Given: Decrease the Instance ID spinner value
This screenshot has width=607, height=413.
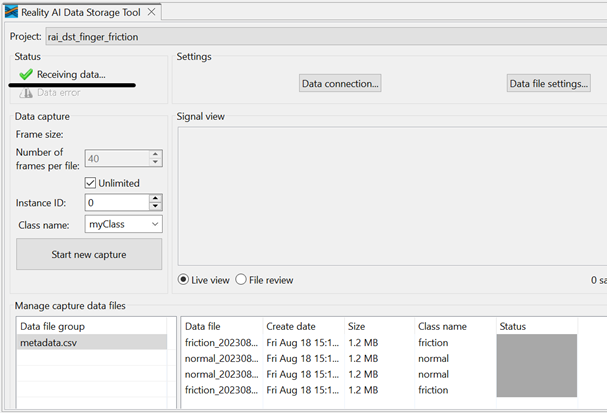Looking at the screenshot, I should (155, 206).
